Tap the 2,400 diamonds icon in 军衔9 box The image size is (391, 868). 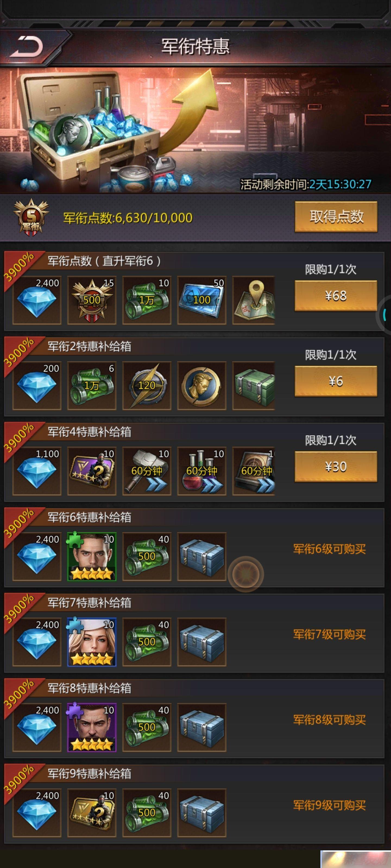(37, 813)
